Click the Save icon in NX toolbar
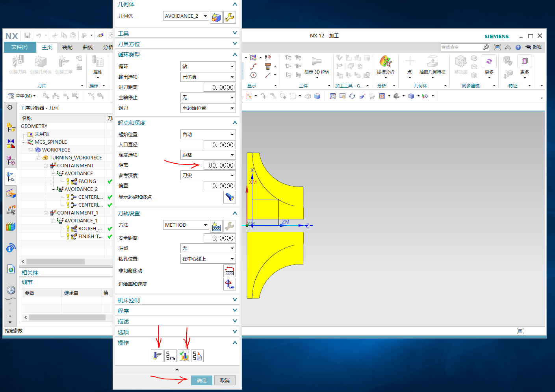This screenshot has width=555, height=392. point(27,35)
